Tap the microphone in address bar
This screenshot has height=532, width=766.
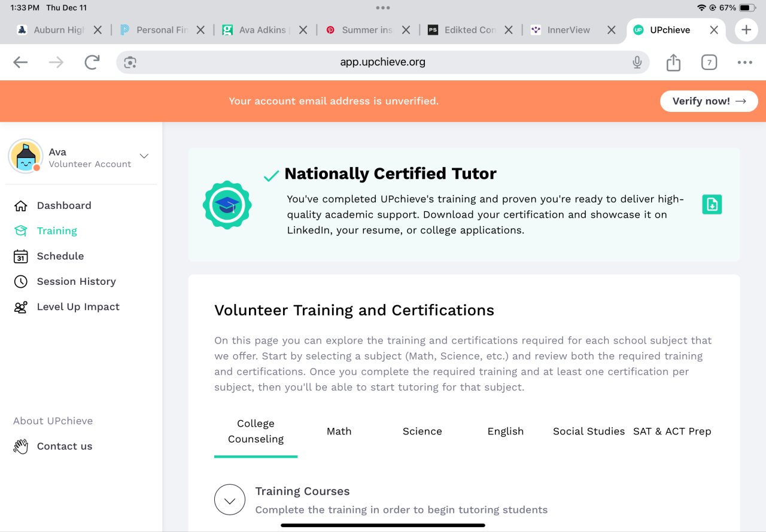(637, 62)
